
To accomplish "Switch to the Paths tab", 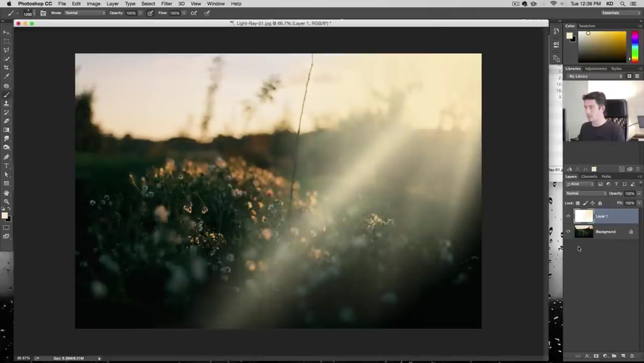I will click(606, 177).
